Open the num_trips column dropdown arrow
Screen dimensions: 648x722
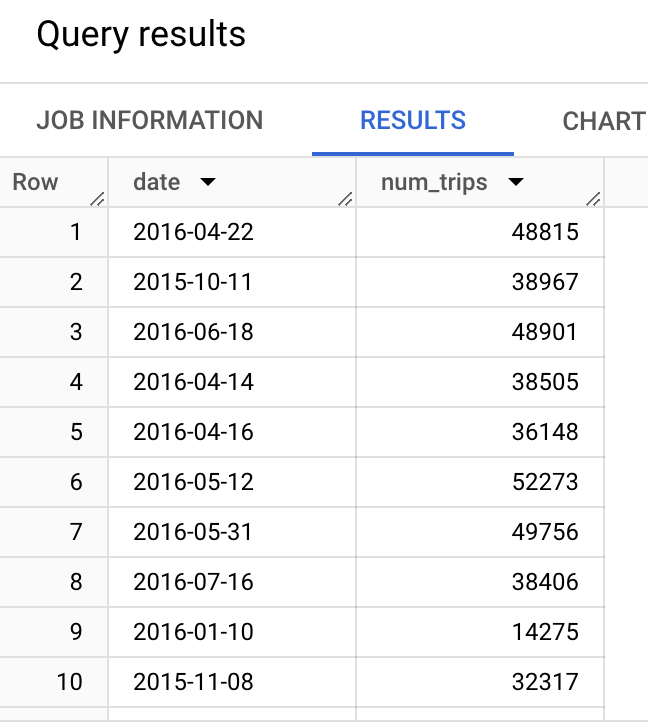click(516, 182)
